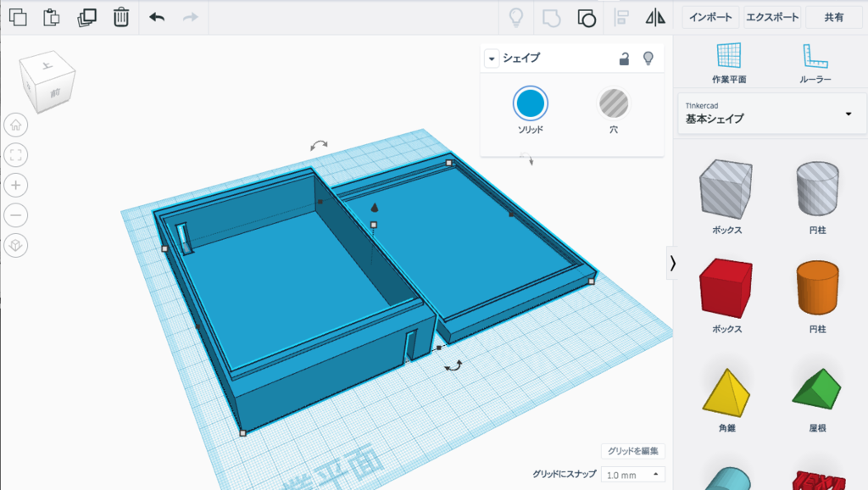Select the Mirror flip tool
Viewport: 868px width, 490px height.
655,17
